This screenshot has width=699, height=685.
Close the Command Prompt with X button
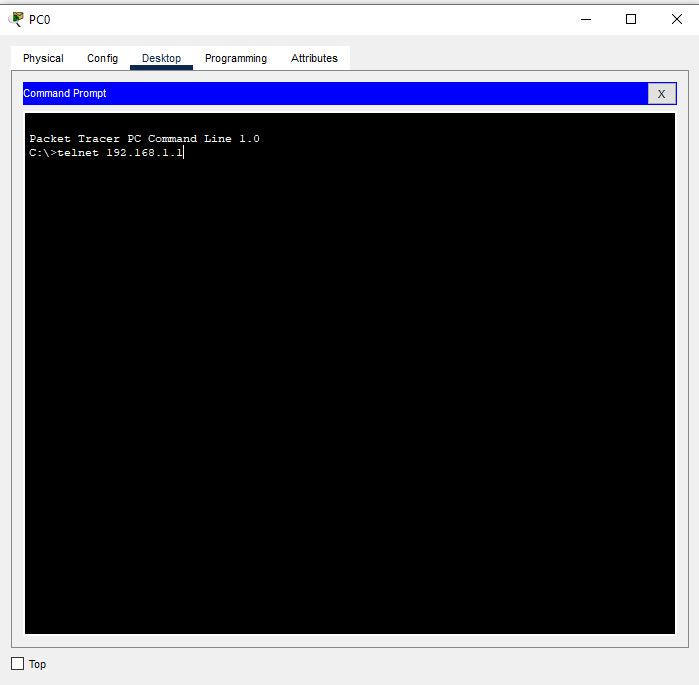coord(662,94)
